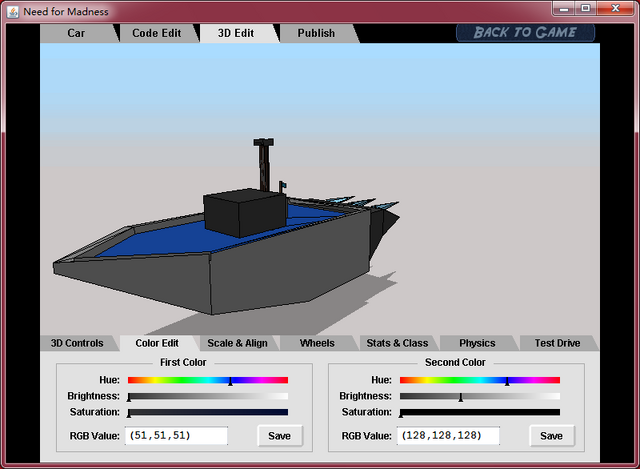Save the First Color
The width and height of the screenshot is (640, 469).
280,436
